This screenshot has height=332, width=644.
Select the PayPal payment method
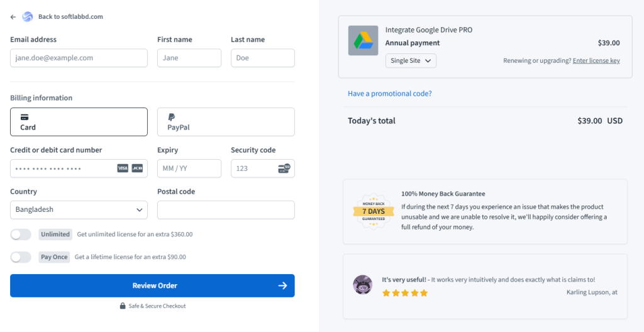226,122
